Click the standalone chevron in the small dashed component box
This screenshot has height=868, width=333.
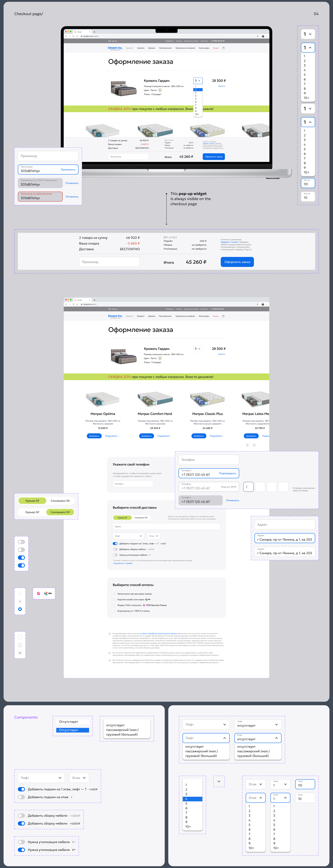(219, 781)
